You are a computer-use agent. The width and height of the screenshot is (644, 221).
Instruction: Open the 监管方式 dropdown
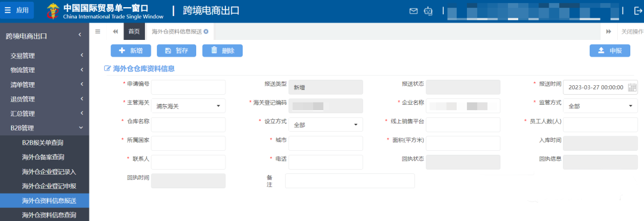[x=600, y=106]
